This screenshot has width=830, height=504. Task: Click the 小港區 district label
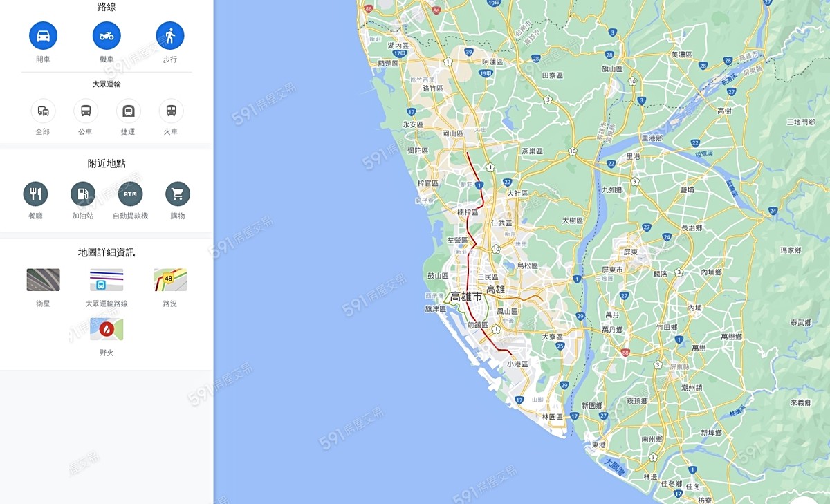click(x=517, y=364)
